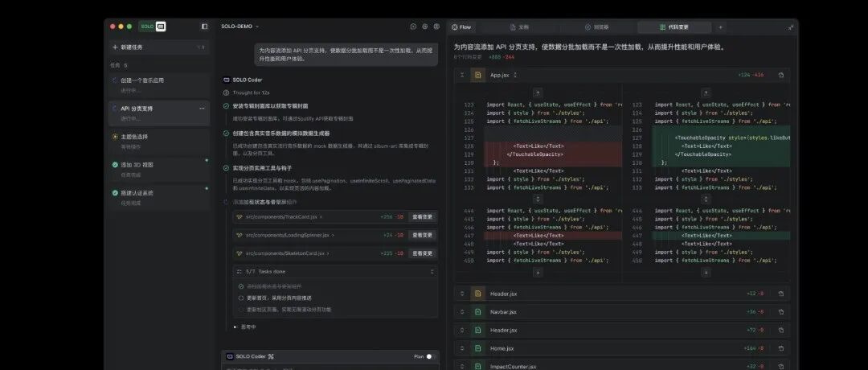Toggle the 更新首页，采用分页内容推送 task checkbox
Screen dimensions: 868x370
(241, 298)
